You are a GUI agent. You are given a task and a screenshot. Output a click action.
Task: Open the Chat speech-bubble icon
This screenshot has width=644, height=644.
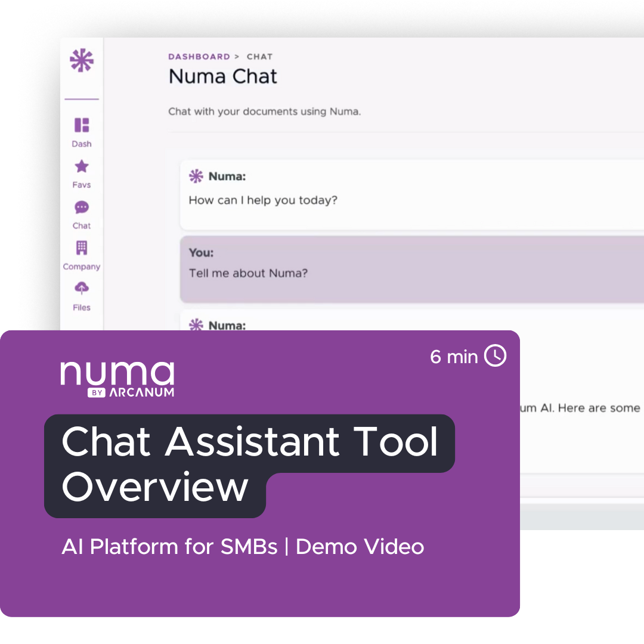pyautogui.click(x=82, y=208)
